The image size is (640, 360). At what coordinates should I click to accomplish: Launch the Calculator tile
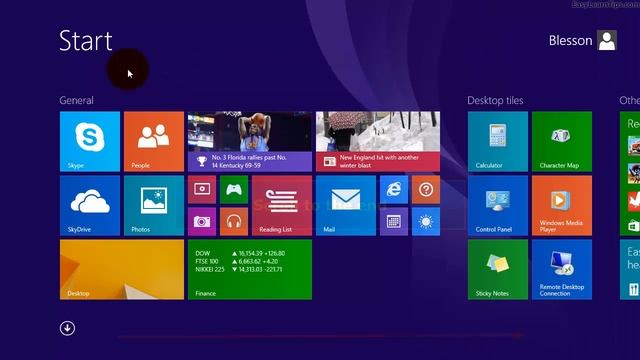coord(498,141)
